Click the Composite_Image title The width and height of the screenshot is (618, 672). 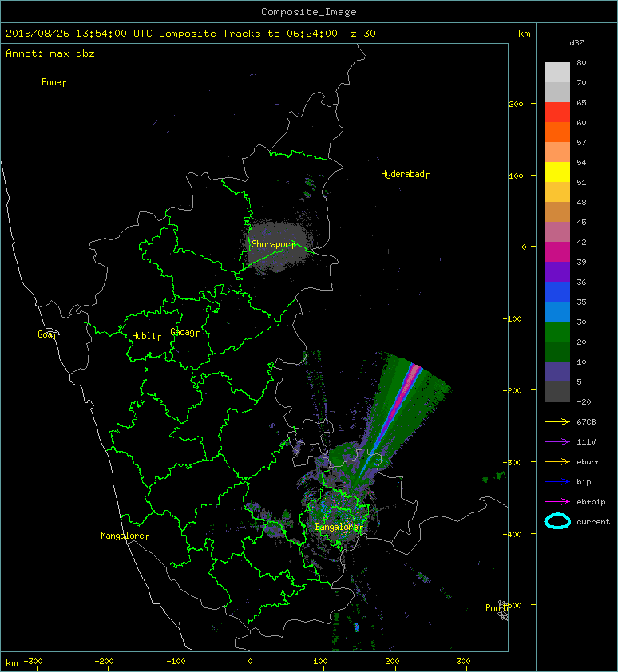tap(309, 12)
